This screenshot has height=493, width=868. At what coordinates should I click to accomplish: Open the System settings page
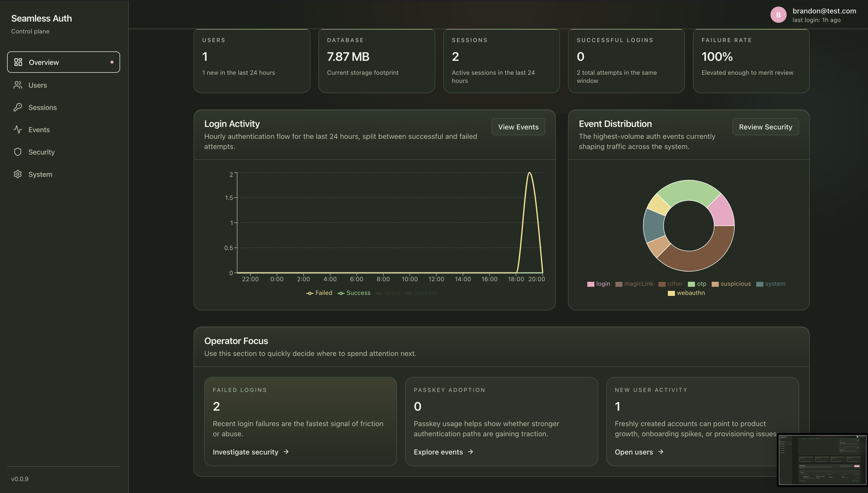click(64, 174)
